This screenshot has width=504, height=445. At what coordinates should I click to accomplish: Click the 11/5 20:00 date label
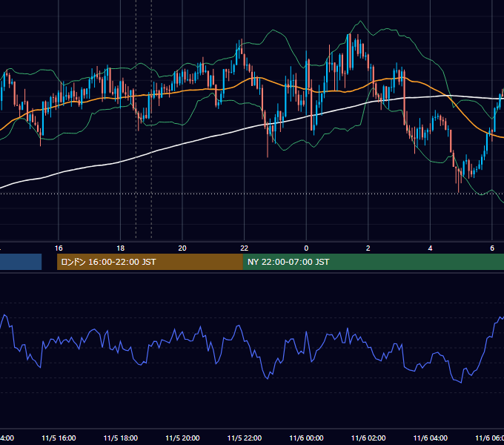[x=182, y=438]
